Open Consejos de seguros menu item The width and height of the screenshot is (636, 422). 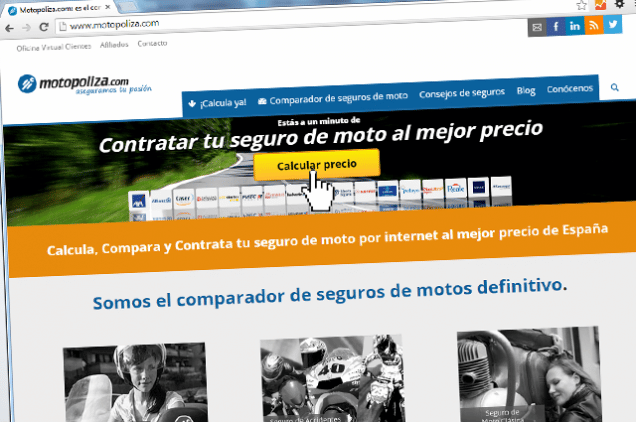pos(462,93)
